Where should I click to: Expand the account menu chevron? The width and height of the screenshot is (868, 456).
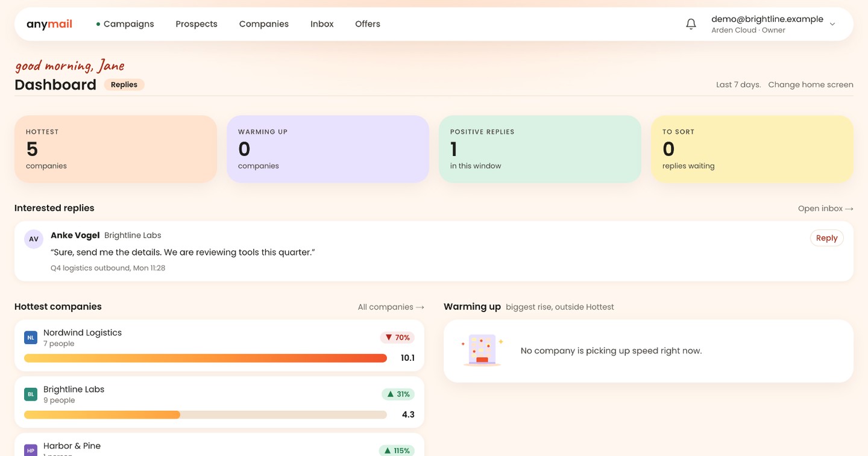tap(832, 24)
